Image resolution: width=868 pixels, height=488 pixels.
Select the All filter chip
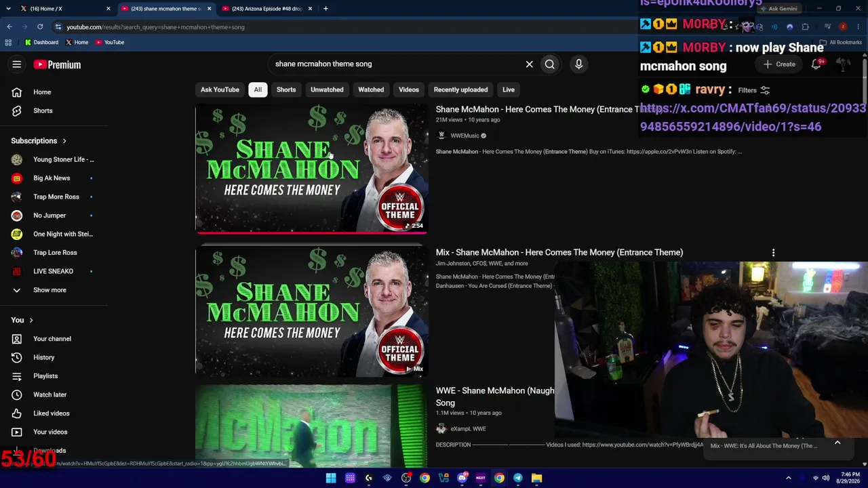tap(258, 89)
